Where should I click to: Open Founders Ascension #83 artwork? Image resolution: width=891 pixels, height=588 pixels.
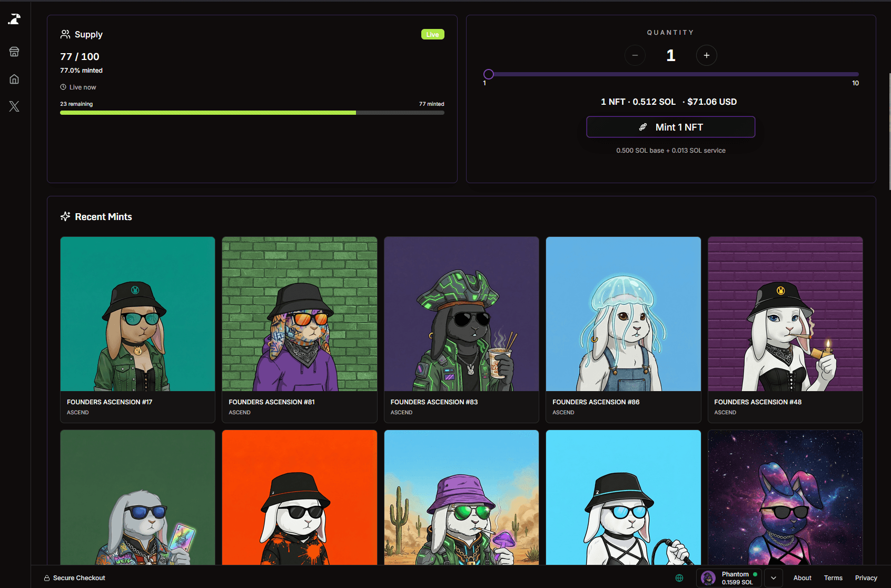pyautogui.click(x=461, y=314)
